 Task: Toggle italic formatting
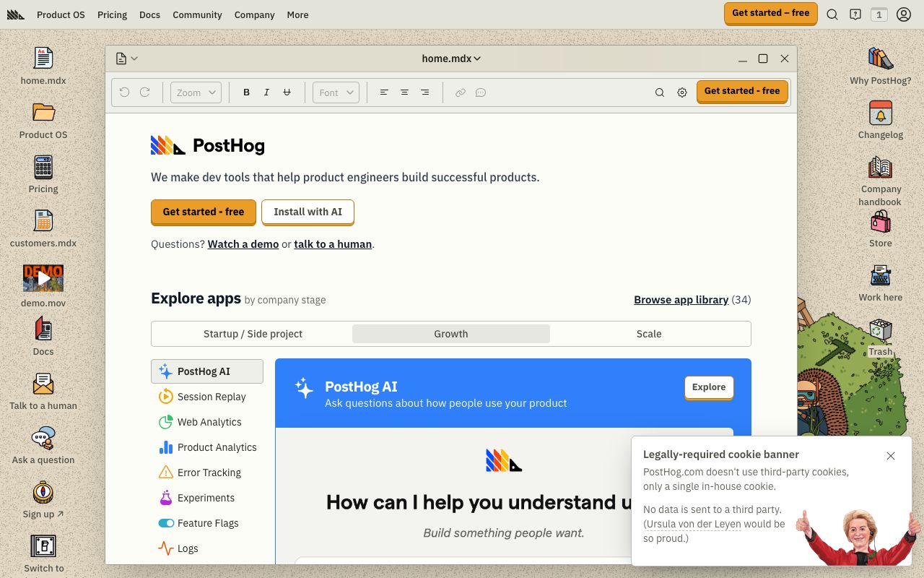pyautogui.click(x=266, y=92)
